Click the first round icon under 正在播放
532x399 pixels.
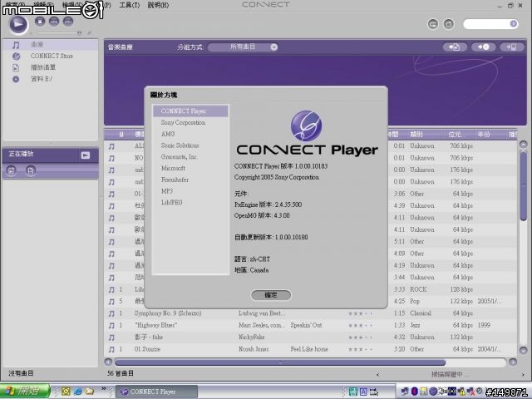pos(11,170)
